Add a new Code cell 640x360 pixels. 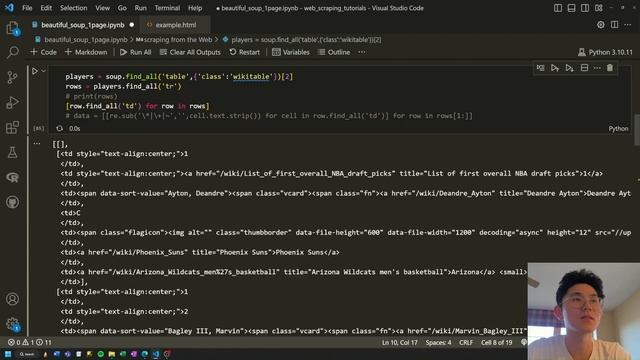pos(44,52)
